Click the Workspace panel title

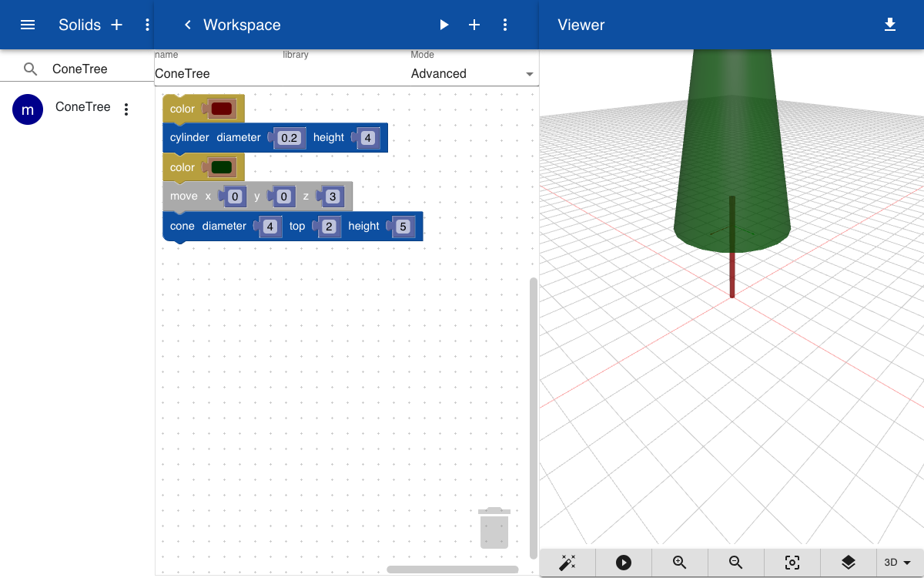point(242,25)
